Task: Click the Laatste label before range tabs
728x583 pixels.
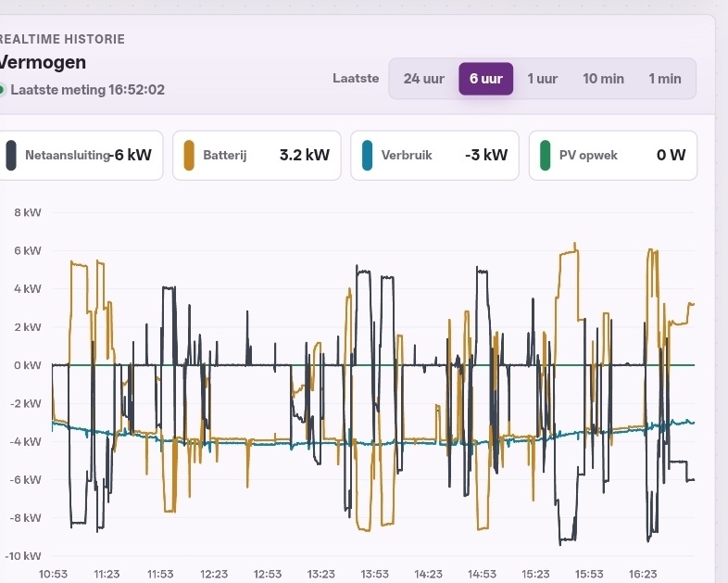Action: pyautogui.click(x=356, y=78)
